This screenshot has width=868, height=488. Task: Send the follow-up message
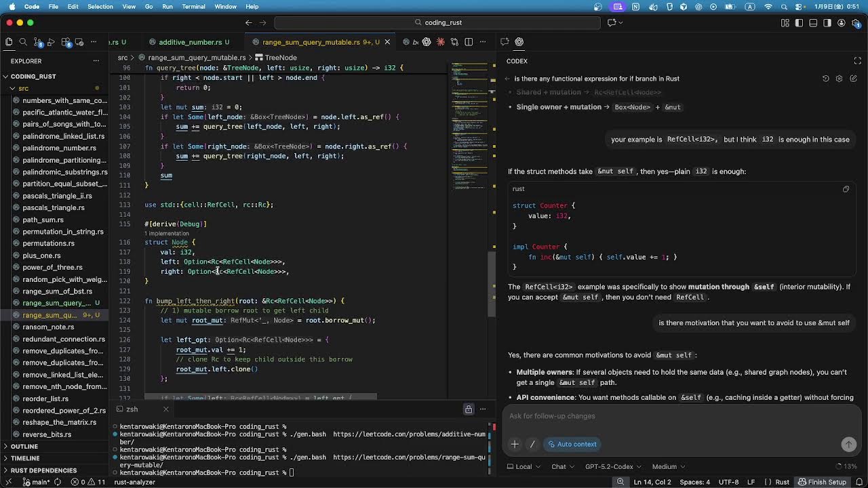point(848,445)
